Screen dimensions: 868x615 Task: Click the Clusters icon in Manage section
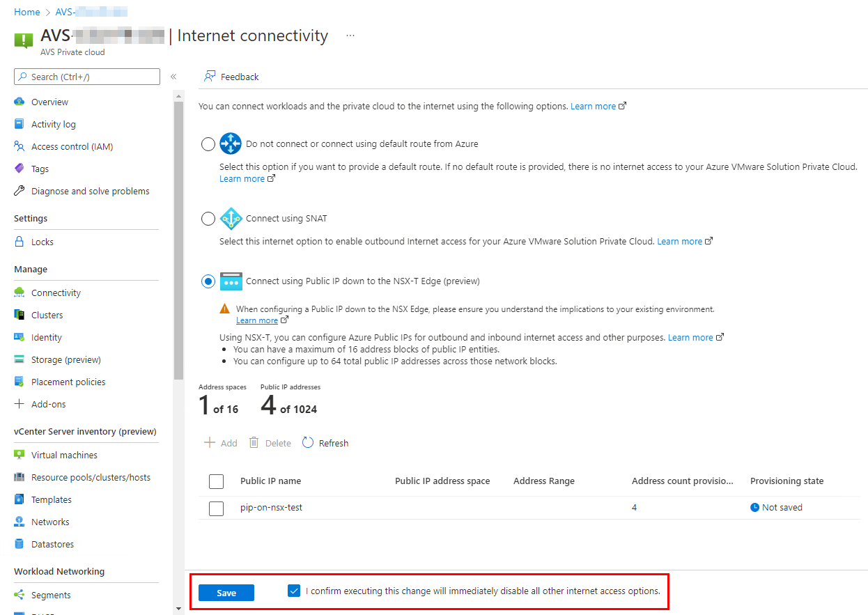coord(20,315)
